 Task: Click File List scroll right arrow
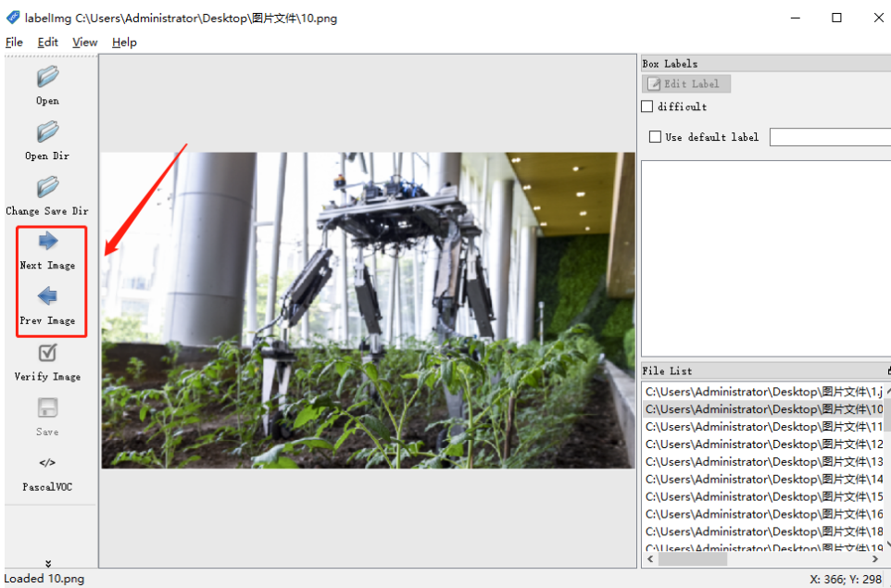[x=875, y=559]
